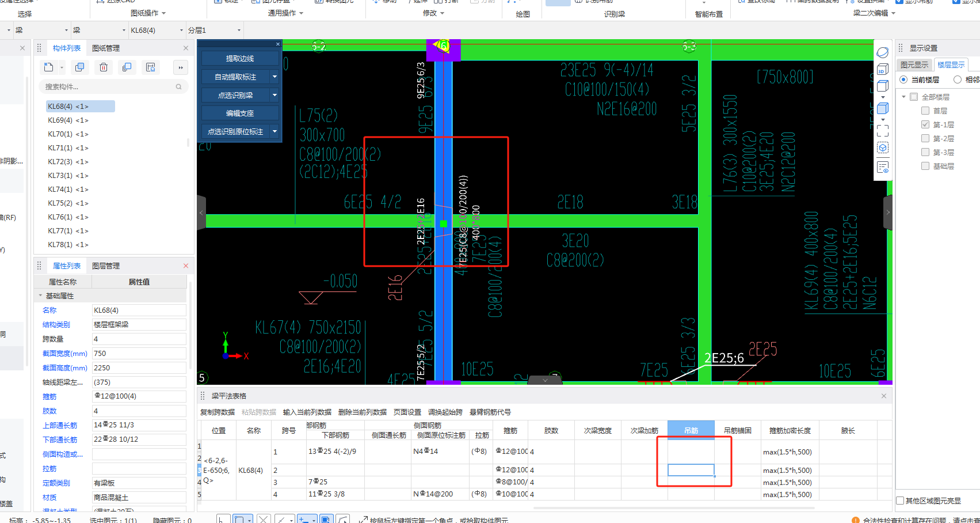Switch to 属性列表 tab
980x523 pixels.
[67, 266]
